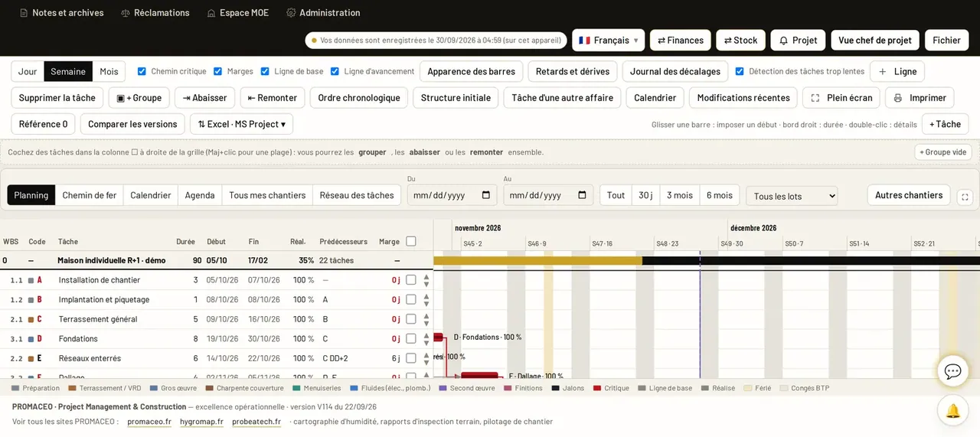Click the Plein écran fullscreen button
The height and width of the screenshot is (437, 980).
tap(841, 98)
